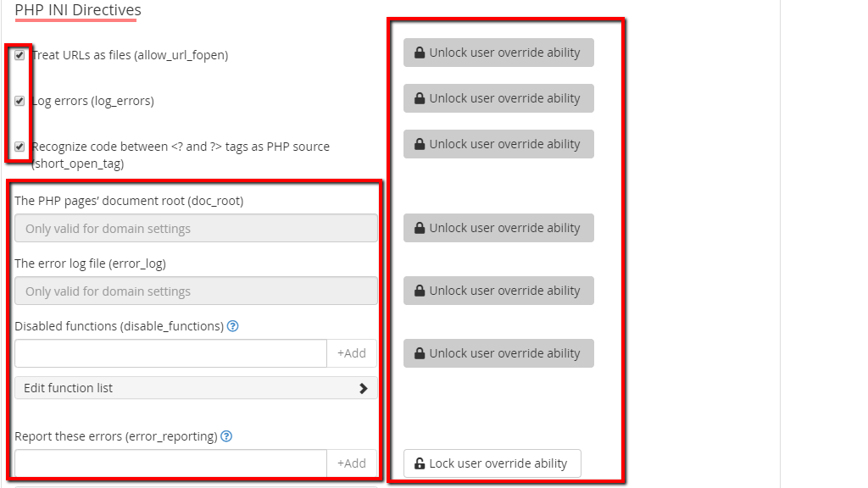Click the chevron arrow on Edit function list
868x488 pixels.
364,388
